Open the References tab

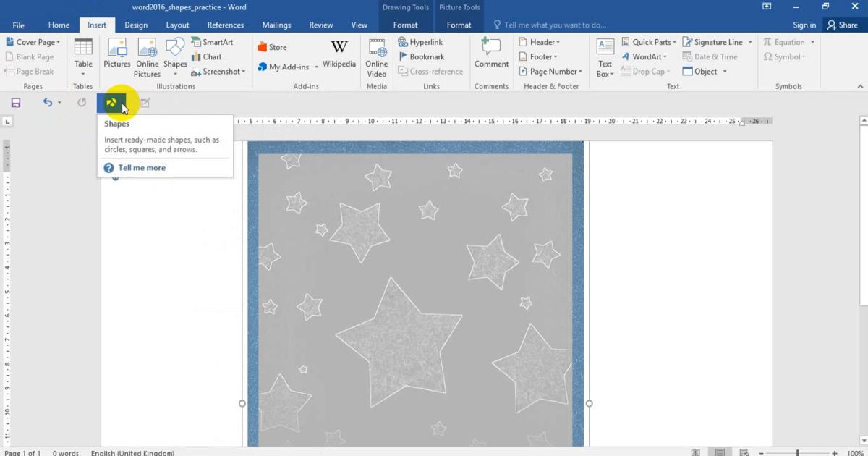(226, 25)
